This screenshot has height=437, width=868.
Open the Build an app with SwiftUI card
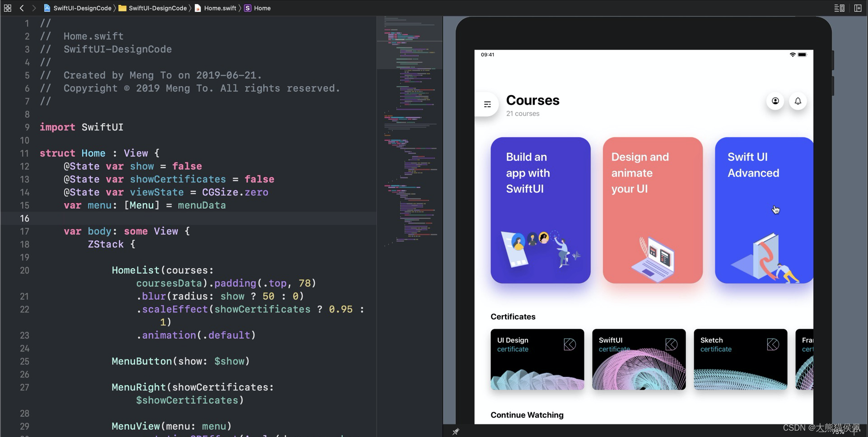(x=541, y=210)
